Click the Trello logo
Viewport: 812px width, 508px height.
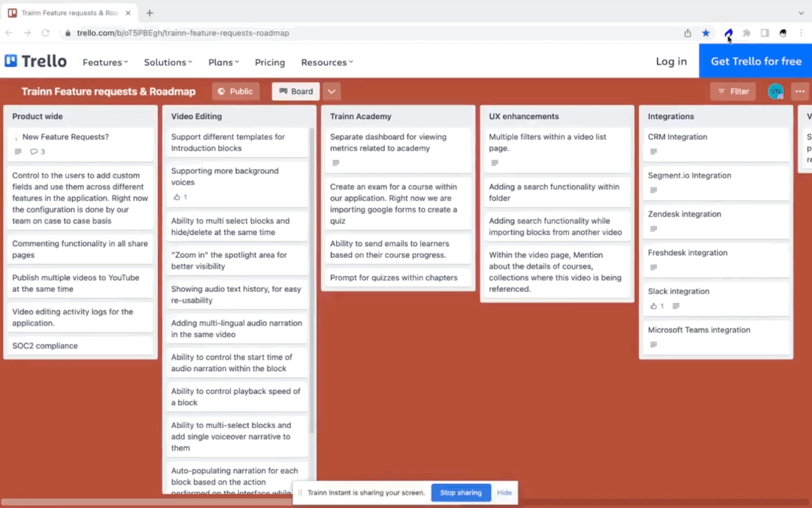(36, 61)
